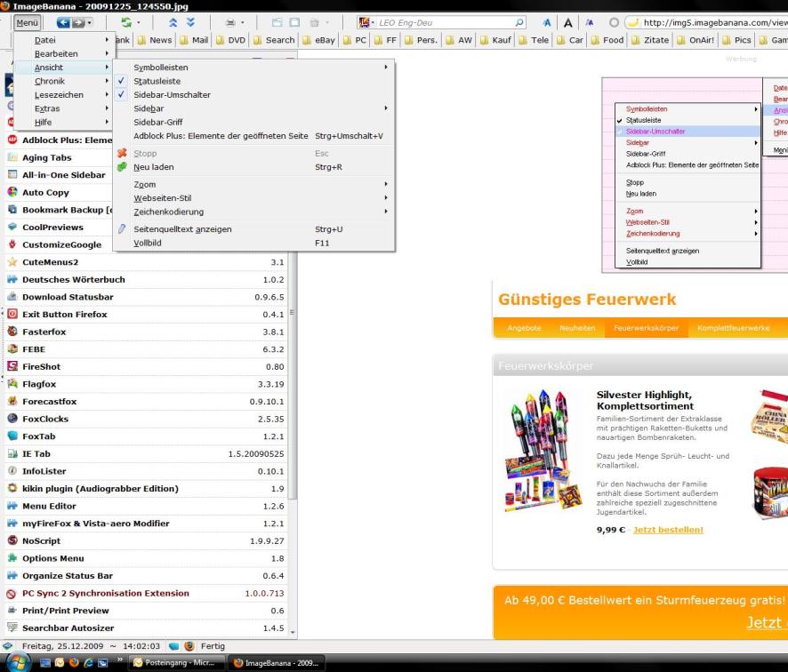The height and width of the screenshot is (672, 788).
Task: Click the search magnifier in LEO box
Action: tap(520, 21)
